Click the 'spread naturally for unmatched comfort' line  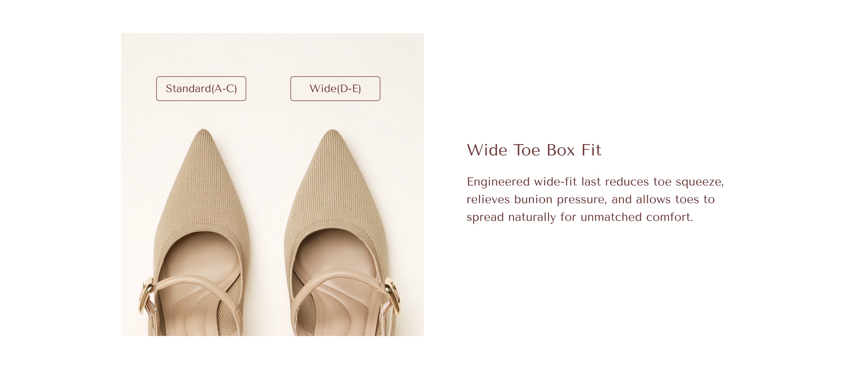[x=580, y=217]
